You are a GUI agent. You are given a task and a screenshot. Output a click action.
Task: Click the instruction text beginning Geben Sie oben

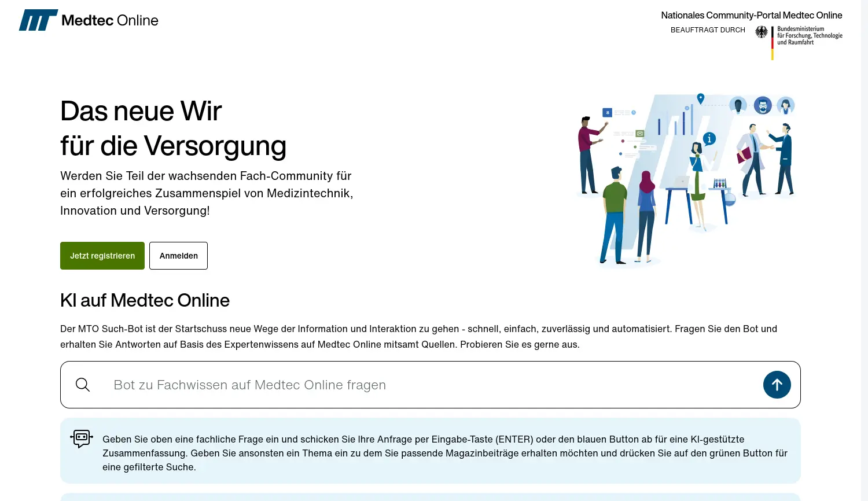tap(444, 453)
